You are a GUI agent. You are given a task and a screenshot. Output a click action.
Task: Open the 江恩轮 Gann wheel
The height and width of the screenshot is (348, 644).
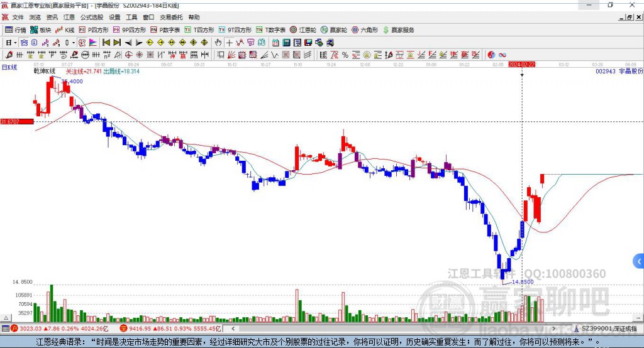[303, 30]
